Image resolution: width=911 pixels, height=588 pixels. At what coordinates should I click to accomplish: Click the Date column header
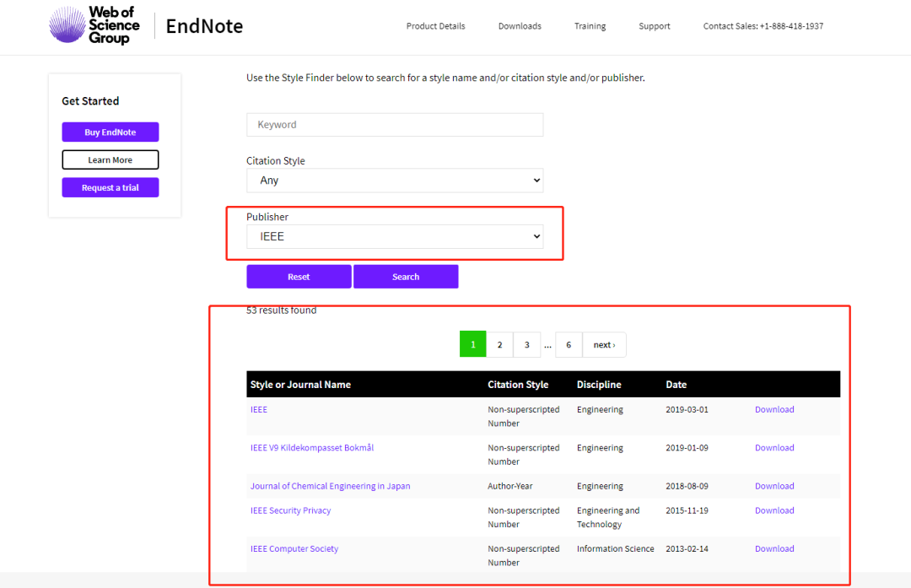pos(677,385)
